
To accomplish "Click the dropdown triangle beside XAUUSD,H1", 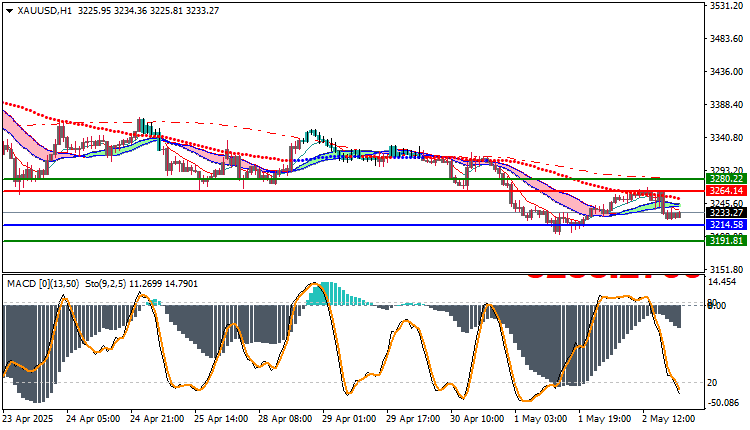I will tap(10, 11).
